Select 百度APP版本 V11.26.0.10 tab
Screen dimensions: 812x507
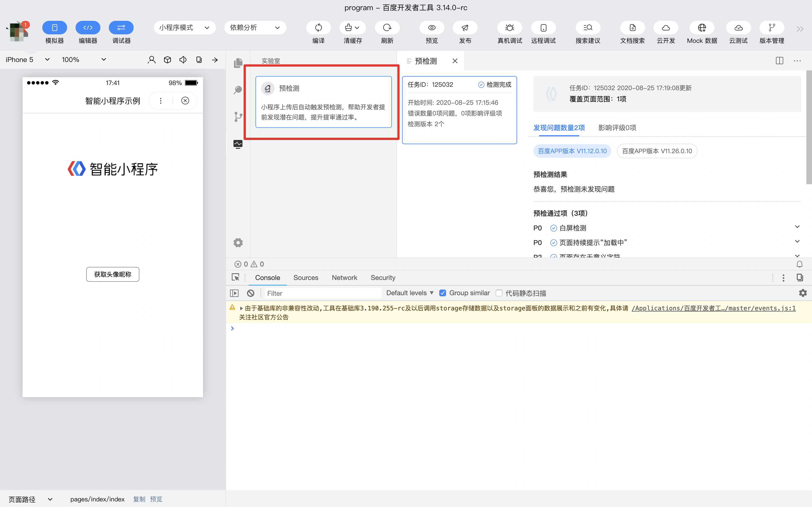(x=656, y=151)
